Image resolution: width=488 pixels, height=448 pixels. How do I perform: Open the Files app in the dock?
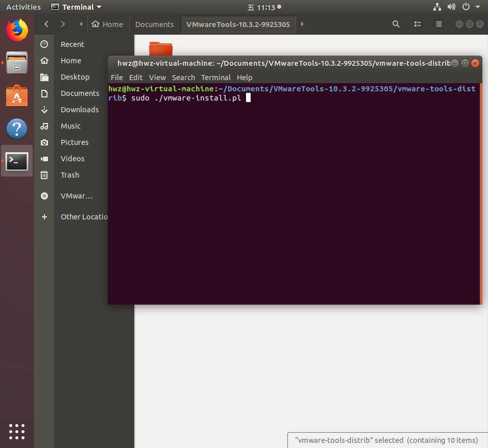coord(17,63)
